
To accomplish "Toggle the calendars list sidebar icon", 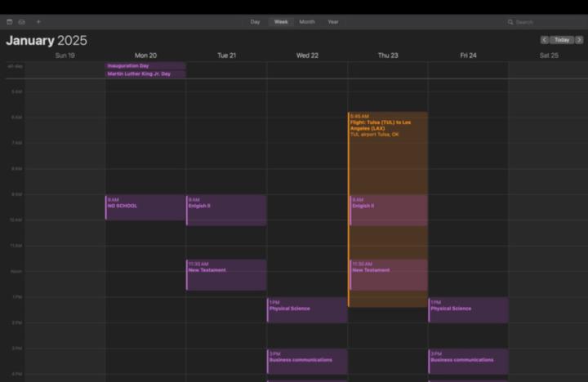I will click(x=10, y=22).
